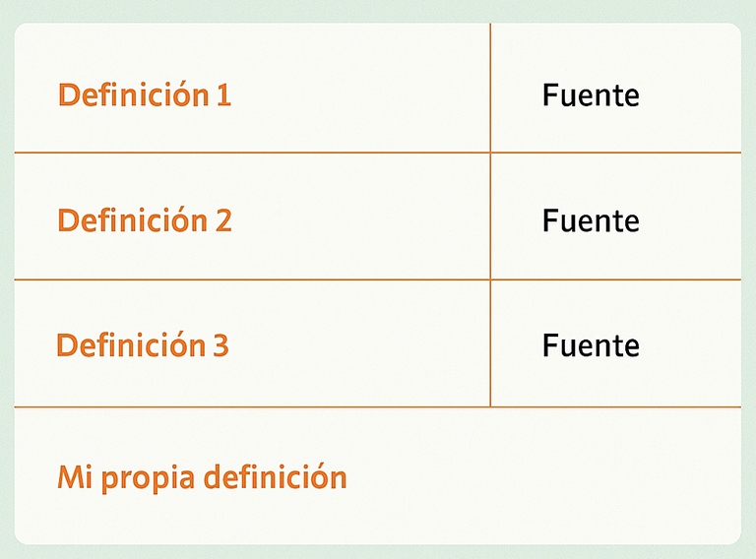
Task: Click the numeral "3" in the third heading
Action: (x=220, y=345)
